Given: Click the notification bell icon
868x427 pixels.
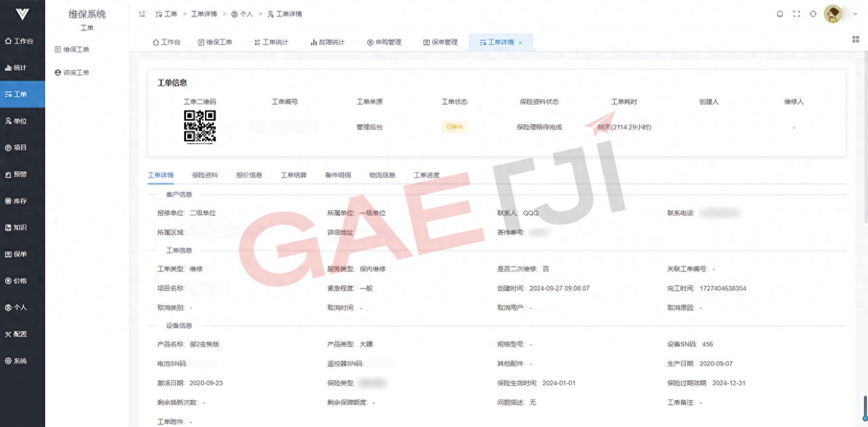Looking at the screenshot, I should pos(779,14).
